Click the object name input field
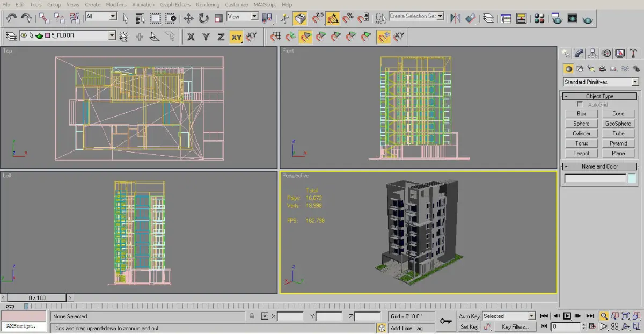The image size is (644, 334). tap(595, 179)
